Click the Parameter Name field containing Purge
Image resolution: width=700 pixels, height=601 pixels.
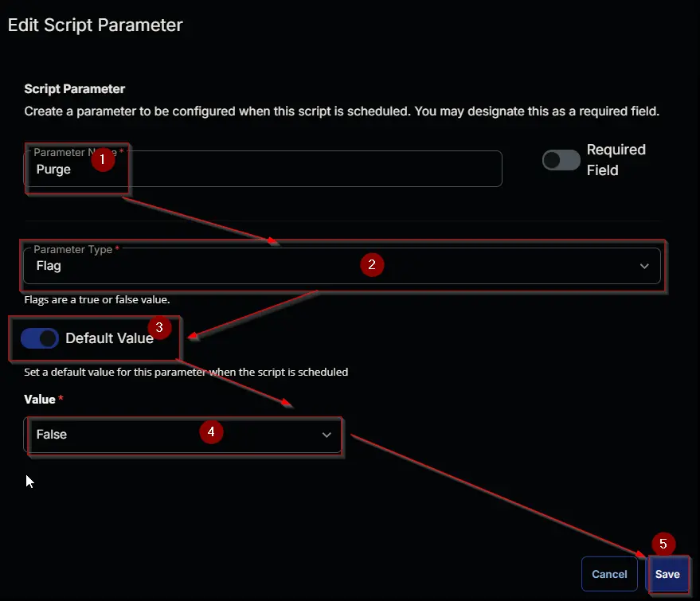[x=263, y=169]
